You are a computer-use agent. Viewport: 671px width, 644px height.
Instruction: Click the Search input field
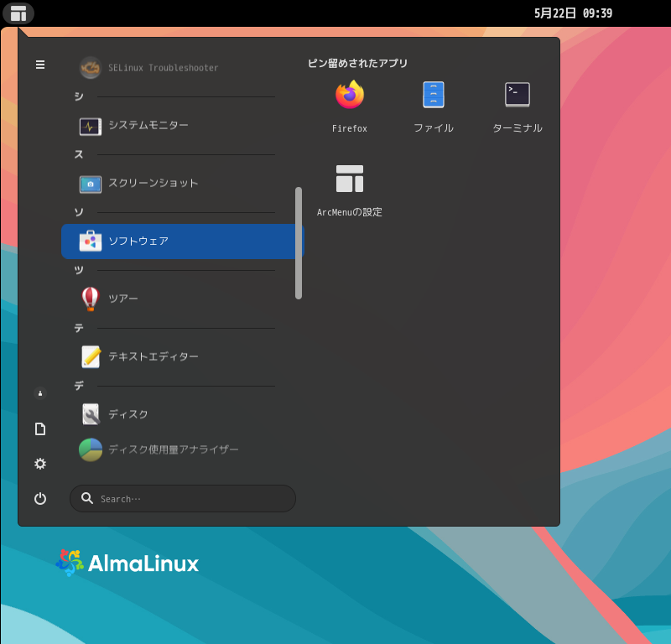pyautogui.click(x=183, y=498)
